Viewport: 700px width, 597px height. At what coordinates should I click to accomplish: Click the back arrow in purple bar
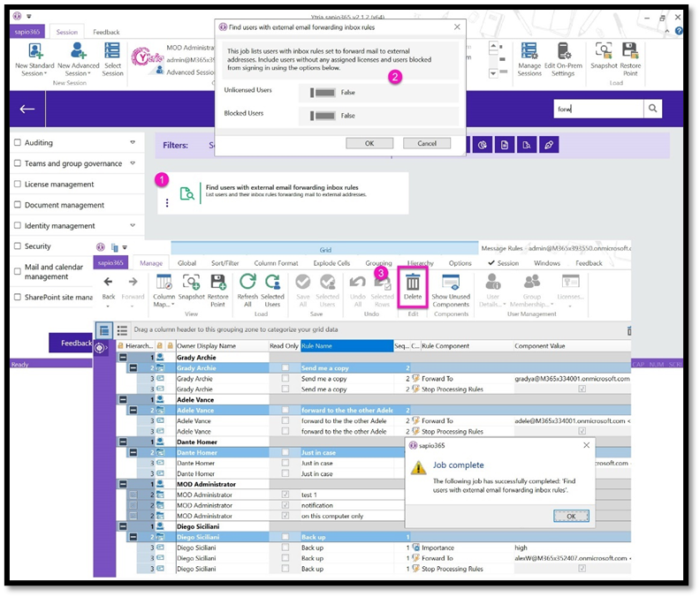[27, 109]
